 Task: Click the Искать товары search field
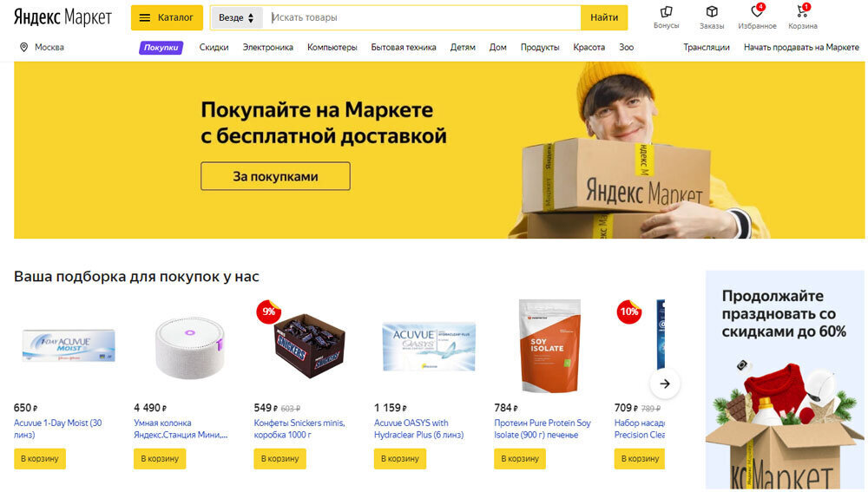pyautogui.click(x=422, y=17)
